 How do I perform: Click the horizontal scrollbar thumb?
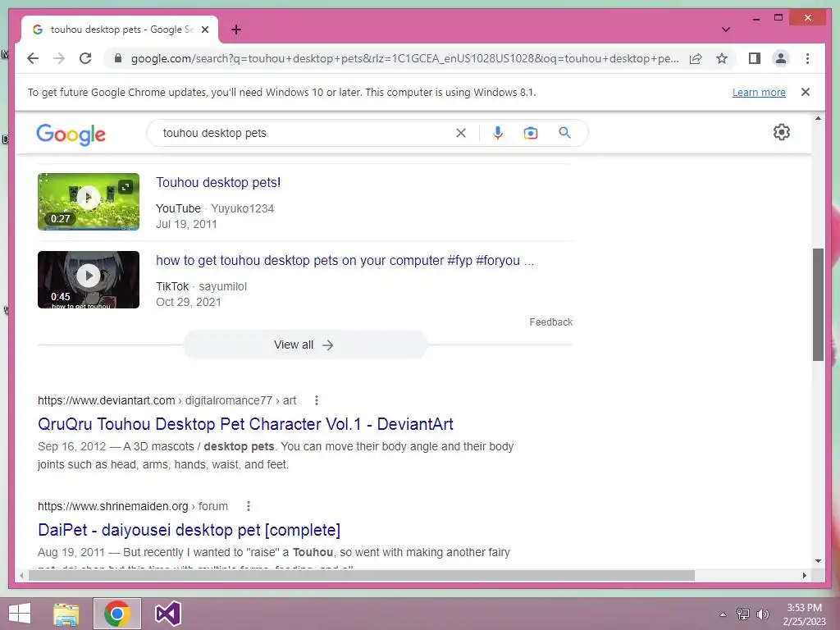[362, 575]
